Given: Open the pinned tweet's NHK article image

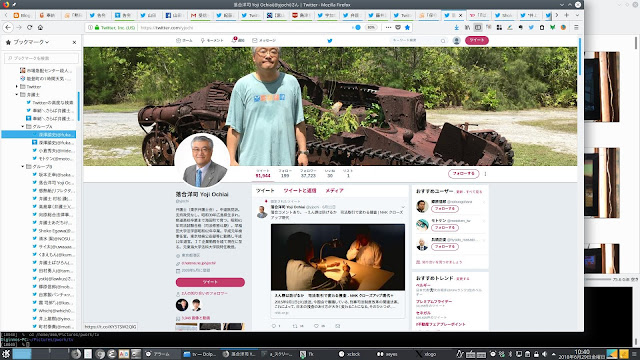Looking at the screenshot, I should click(338, 257).
